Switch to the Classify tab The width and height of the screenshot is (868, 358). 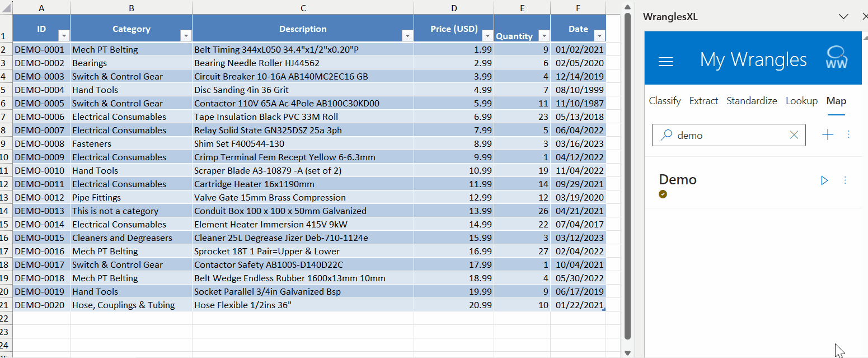(664, 101)
